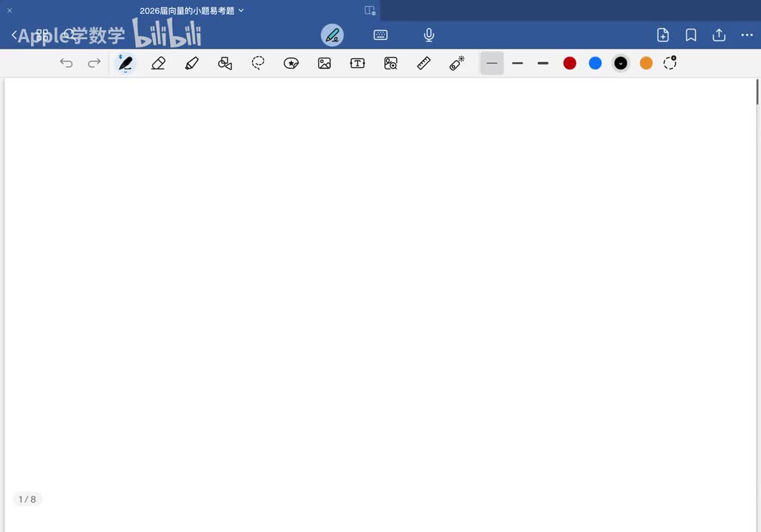761x532 pixels.
Task: Close the current document tab
Action: 9,10
